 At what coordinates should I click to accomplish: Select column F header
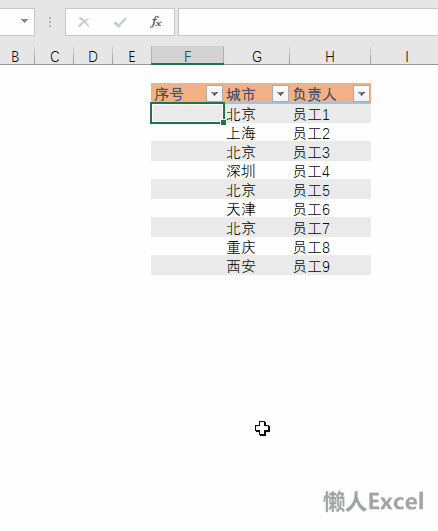pyautogui.click(x=187, y=56)
